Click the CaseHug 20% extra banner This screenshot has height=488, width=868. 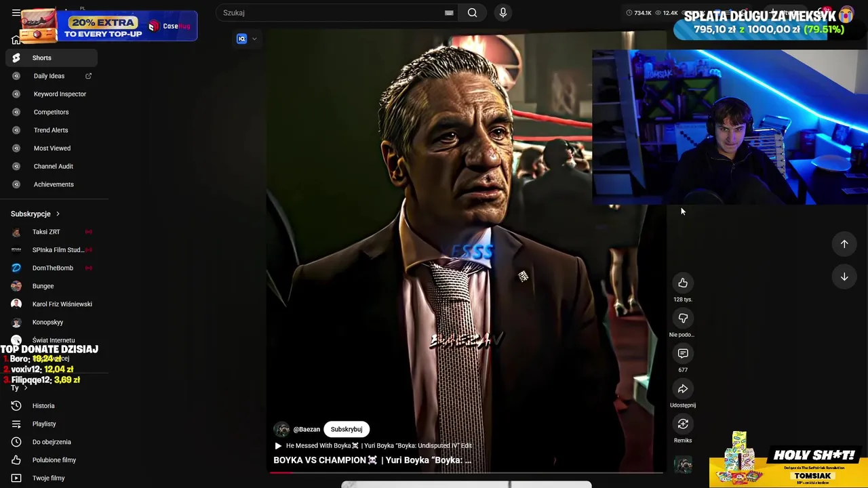pyautogui.click(x=108, y=26)
